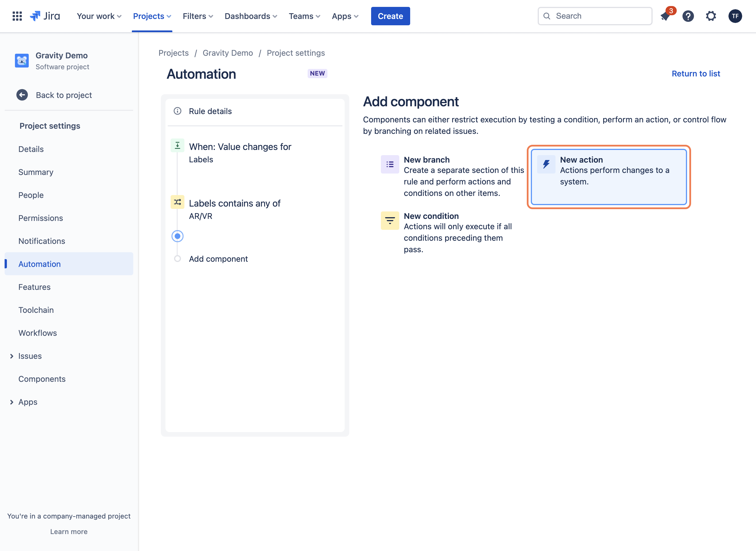Click the New action lightning bolt icon
Screen dimensions: 756x551
tap(546, 164)
